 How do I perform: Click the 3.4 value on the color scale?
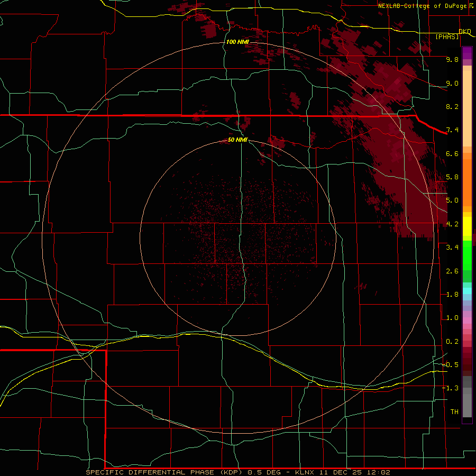(x=452, y=248)
